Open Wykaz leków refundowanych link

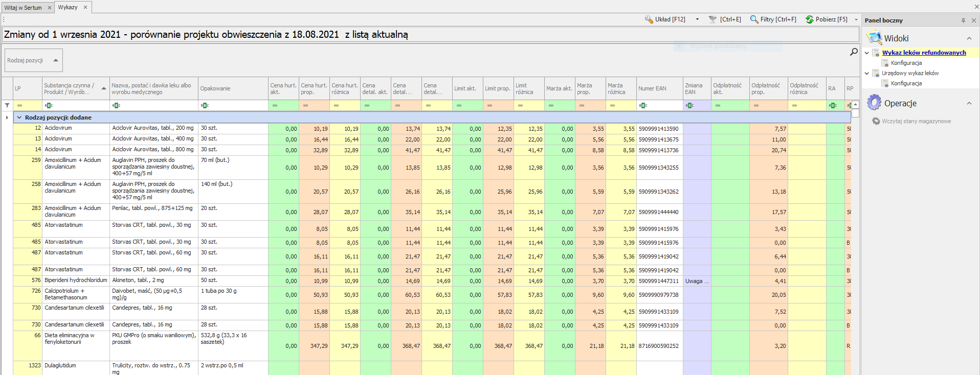(924, 53)
